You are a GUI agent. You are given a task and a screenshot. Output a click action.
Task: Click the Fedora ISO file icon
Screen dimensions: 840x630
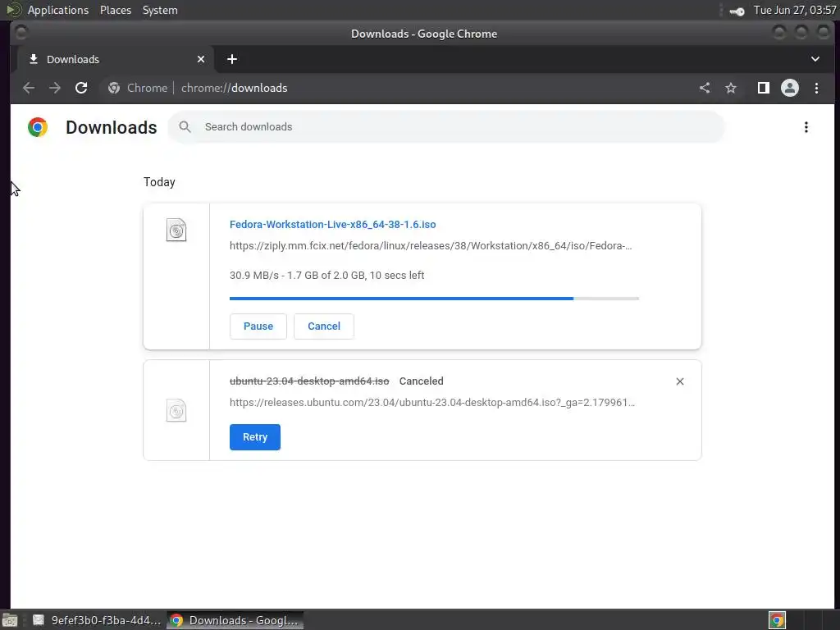[176, 231]
